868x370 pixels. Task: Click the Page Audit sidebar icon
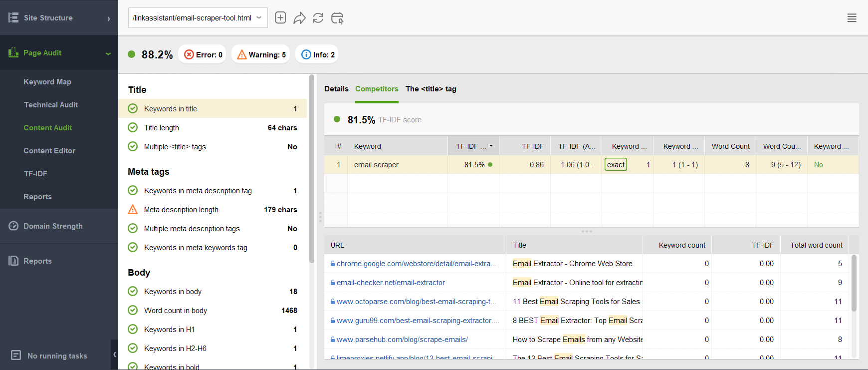coord(13,52)
